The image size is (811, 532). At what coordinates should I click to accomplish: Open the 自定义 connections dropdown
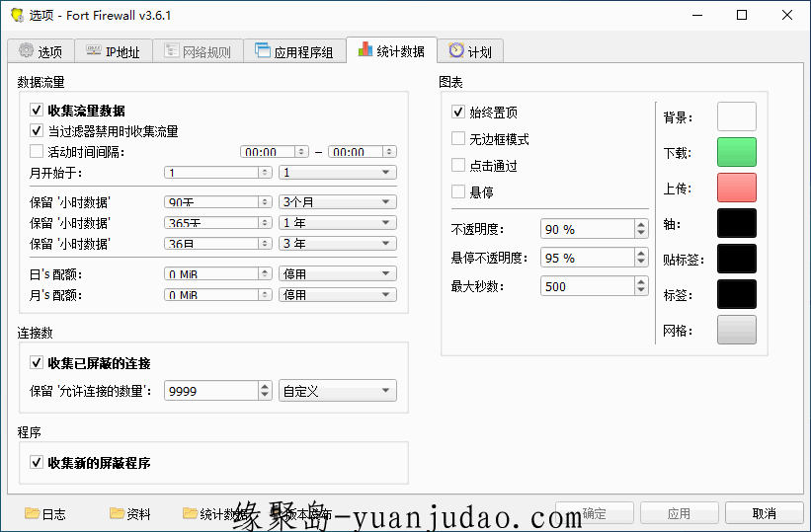338,391
